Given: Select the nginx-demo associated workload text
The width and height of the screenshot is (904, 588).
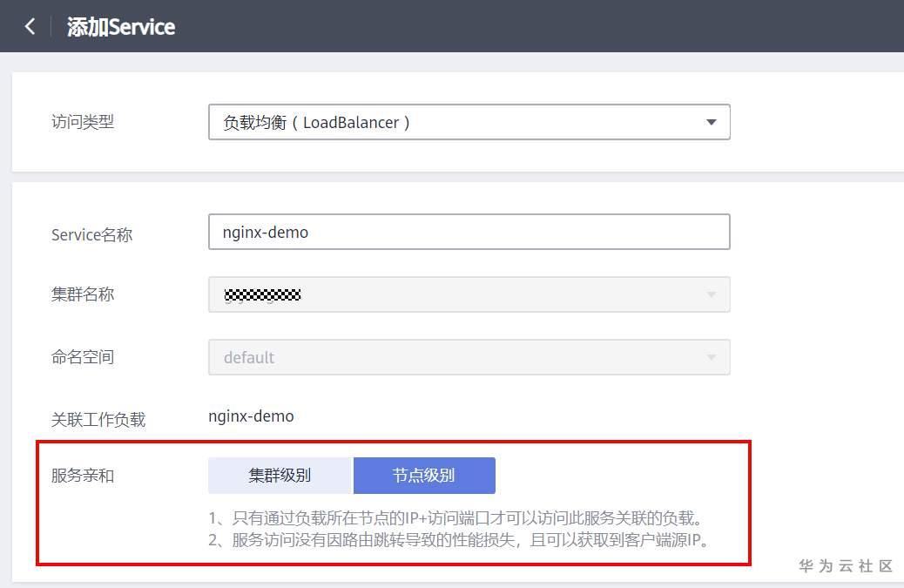Looking at the screenshot, I should pyautogui.click(x=251, y=416).
